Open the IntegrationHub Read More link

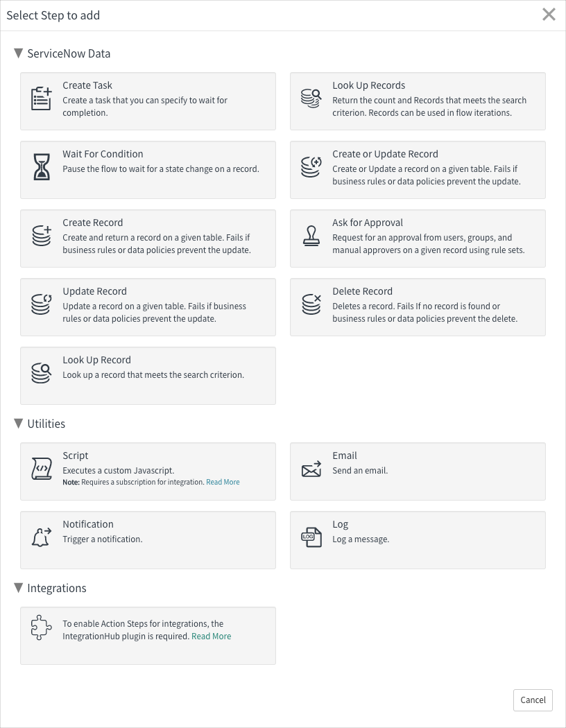click(211, 636)
